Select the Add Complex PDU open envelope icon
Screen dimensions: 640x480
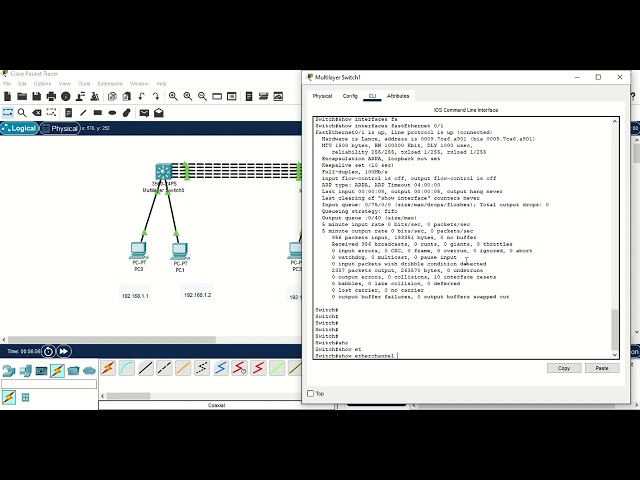click(159, 113)
